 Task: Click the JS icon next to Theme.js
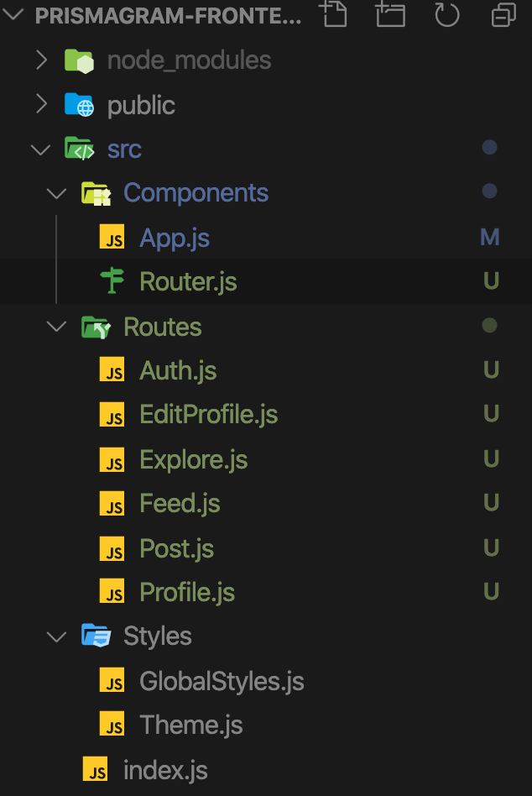(x=112, y=724)
